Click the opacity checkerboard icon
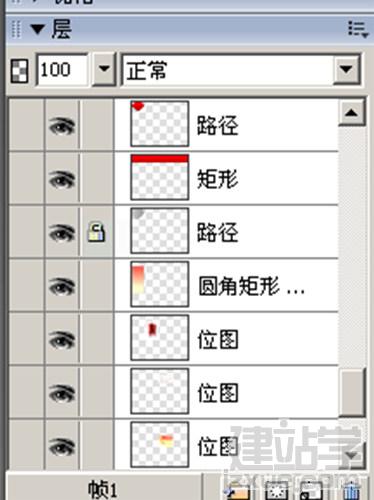Image resolution: width=374 pixels, height=500 pixels. (19, 71)
